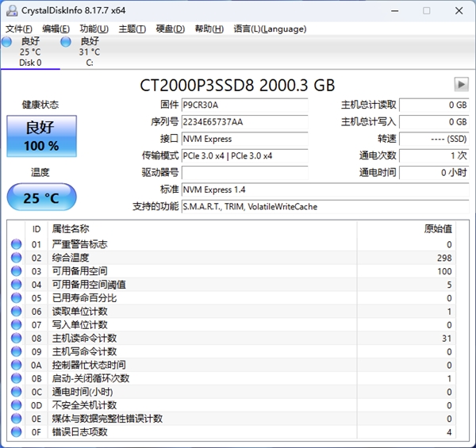
Task: Select the row text 已用寿命百分比
Action: point(84,298)
